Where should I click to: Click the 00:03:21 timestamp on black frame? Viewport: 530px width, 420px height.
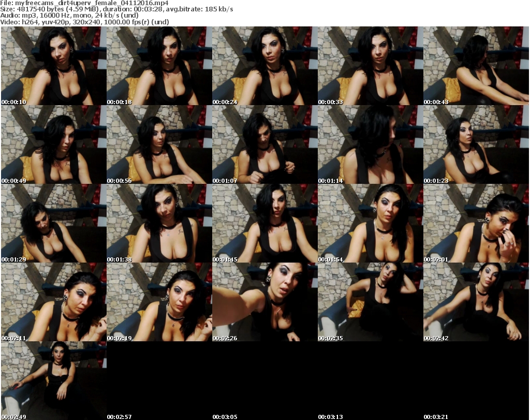tap(436, 417)
